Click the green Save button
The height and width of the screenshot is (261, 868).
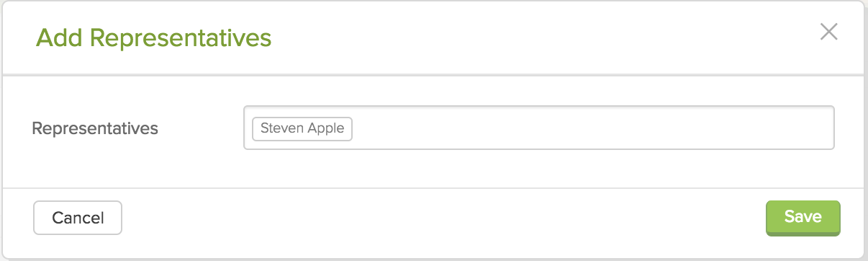[x=803, y=218]
